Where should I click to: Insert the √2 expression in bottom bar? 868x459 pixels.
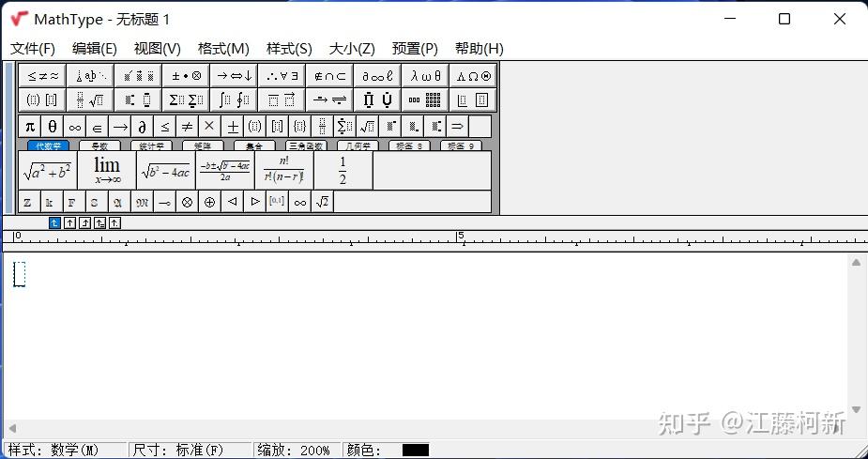322,202
